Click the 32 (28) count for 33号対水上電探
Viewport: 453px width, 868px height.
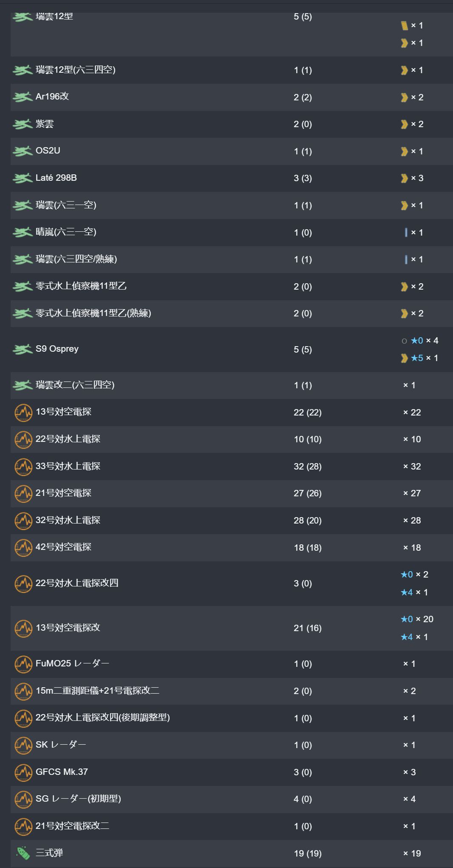(x=308, y=467)
